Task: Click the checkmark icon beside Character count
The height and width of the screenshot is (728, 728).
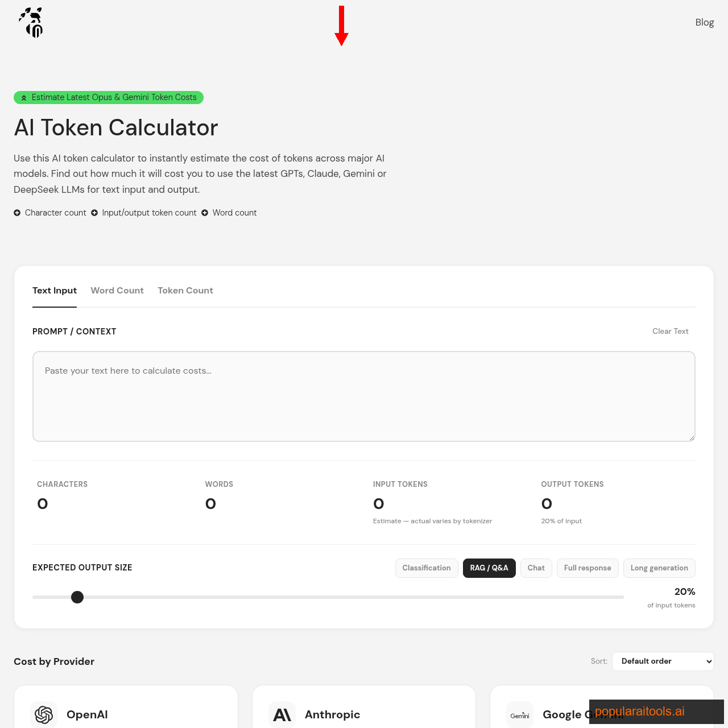Action: point(17,213)
